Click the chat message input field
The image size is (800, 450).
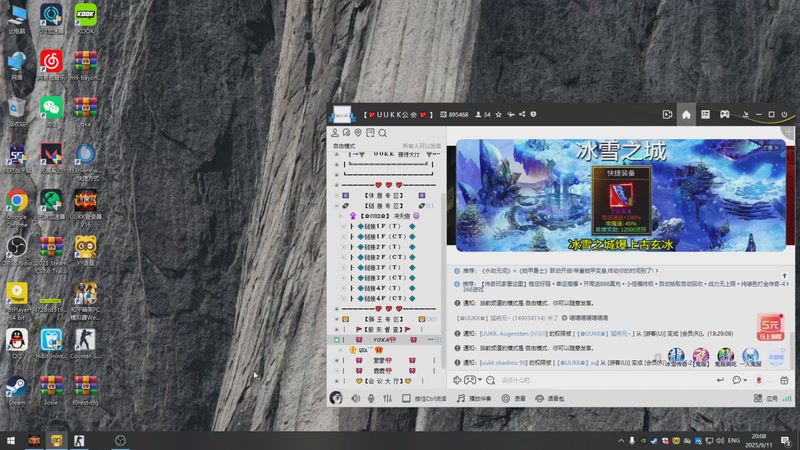pos(605,380)
